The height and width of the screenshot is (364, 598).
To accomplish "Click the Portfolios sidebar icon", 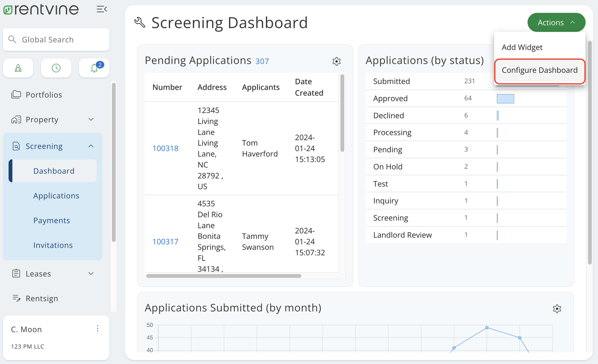I will (x=16, y=94).
